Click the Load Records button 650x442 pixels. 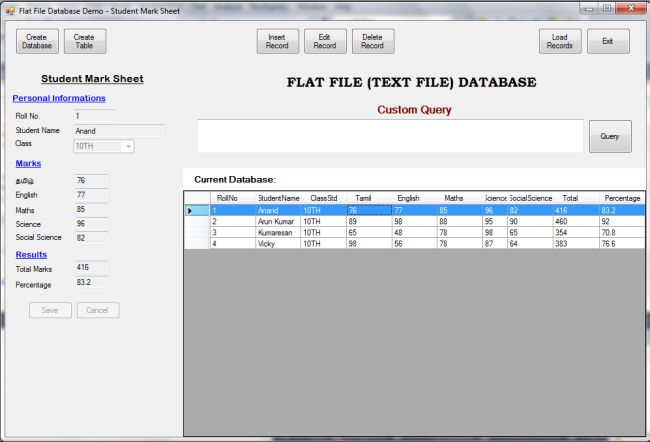pyautogui.click(x=560, y=41)
